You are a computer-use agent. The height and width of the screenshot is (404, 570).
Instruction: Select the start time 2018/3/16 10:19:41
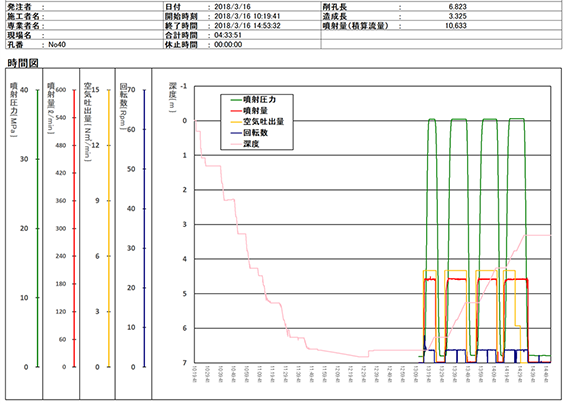point(247,16)
